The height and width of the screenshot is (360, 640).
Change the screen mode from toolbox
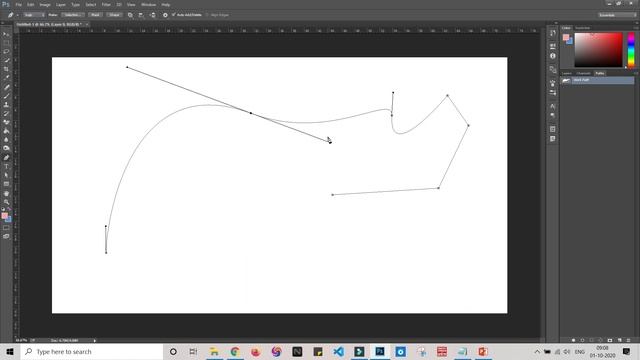(6, 236)
